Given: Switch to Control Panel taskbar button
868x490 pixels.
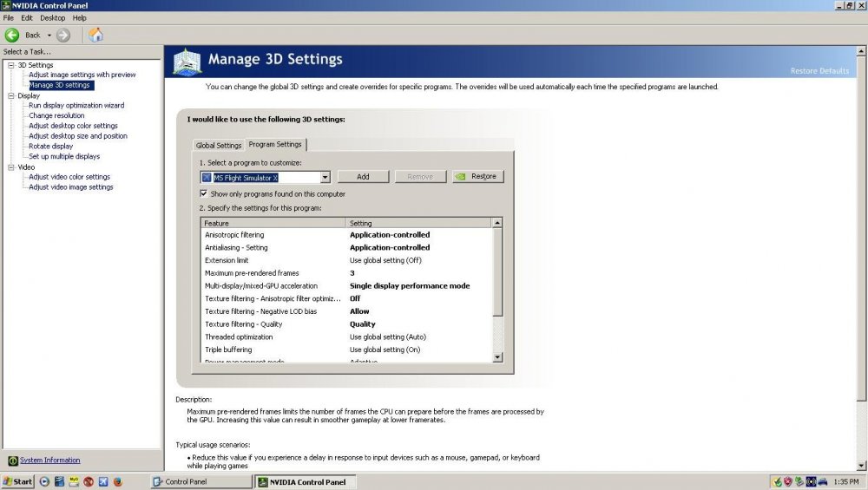Looking at the screenshot, I should [201, 481].
